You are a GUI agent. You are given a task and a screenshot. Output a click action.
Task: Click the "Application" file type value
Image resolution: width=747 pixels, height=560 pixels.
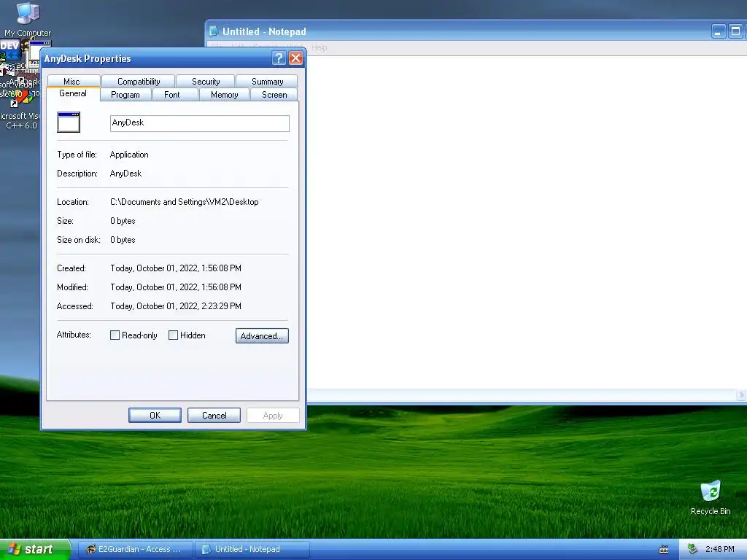129,155
